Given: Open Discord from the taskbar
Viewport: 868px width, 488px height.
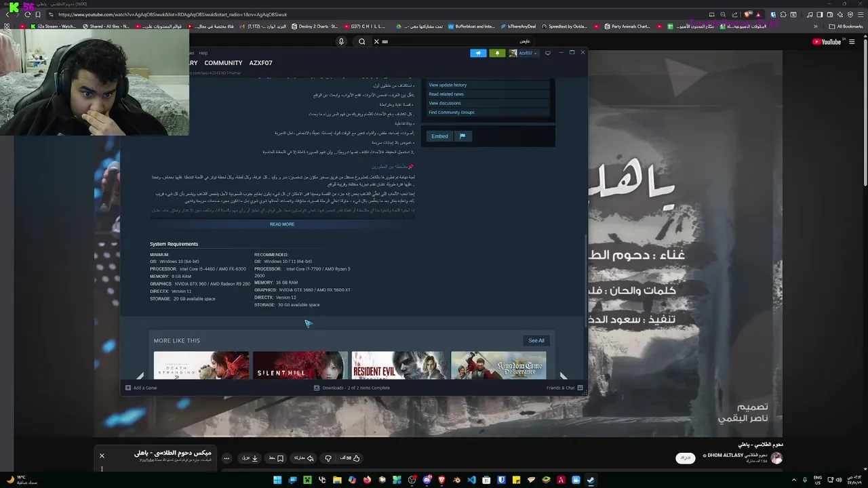Looking at the screenshot, I should pyautogui.click(x=427, y=480).
